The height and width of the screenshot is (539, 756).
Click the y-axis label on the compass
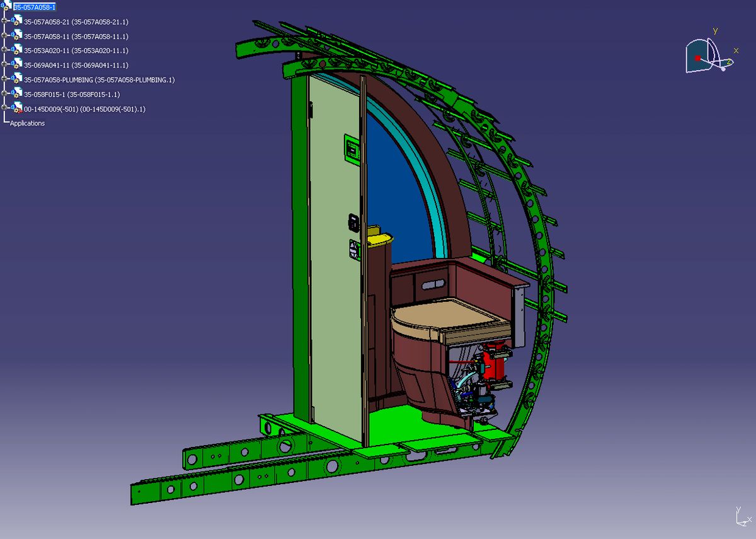[715, 30]
